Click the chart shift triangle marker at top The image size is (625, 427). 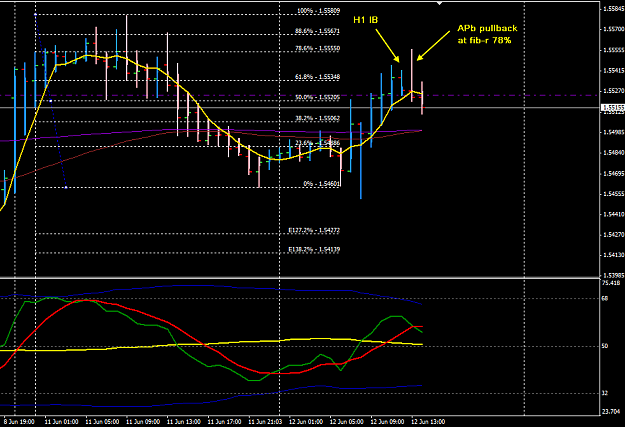[439, 3]
